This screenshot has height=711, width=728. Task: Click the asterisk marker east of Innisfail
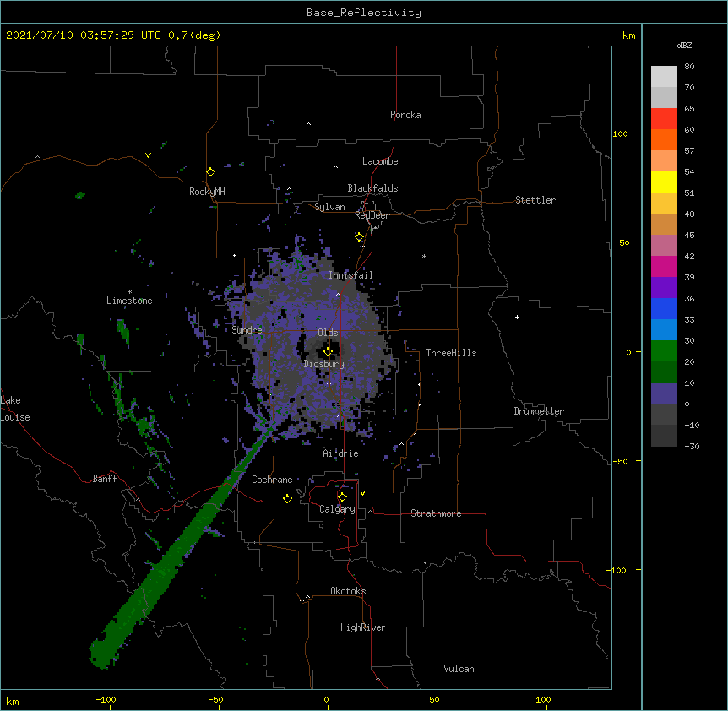point(424,256)
